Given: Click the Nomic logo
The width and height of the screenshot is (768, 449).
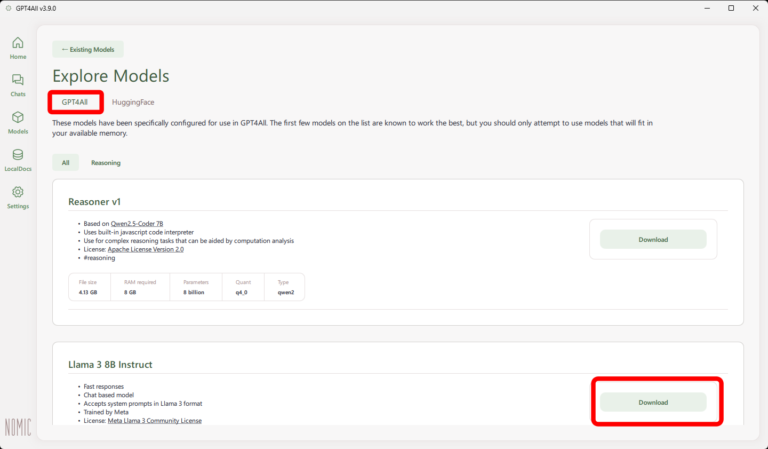Looking at the screenshot, I should point(18,428).
